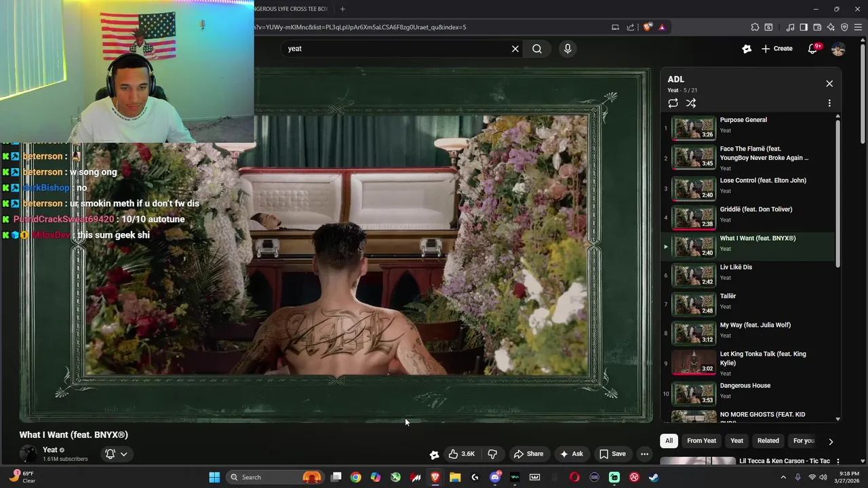Open notification preference dropdown for Yeat
Screen dimensions: 868x488
[x=116, y=454]
